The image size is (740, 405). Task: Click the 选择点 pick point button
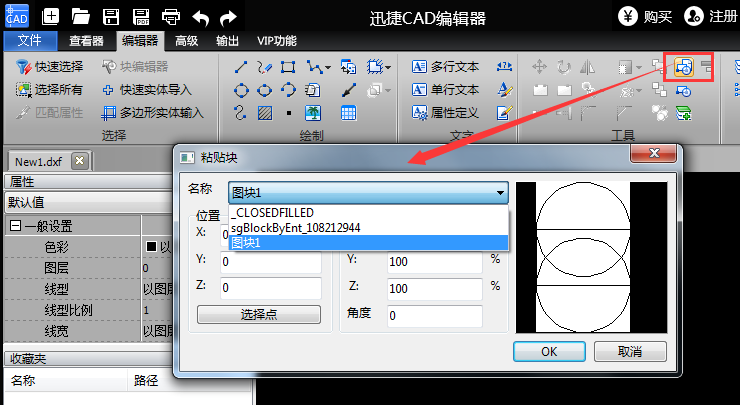click(x=259, y=314)
